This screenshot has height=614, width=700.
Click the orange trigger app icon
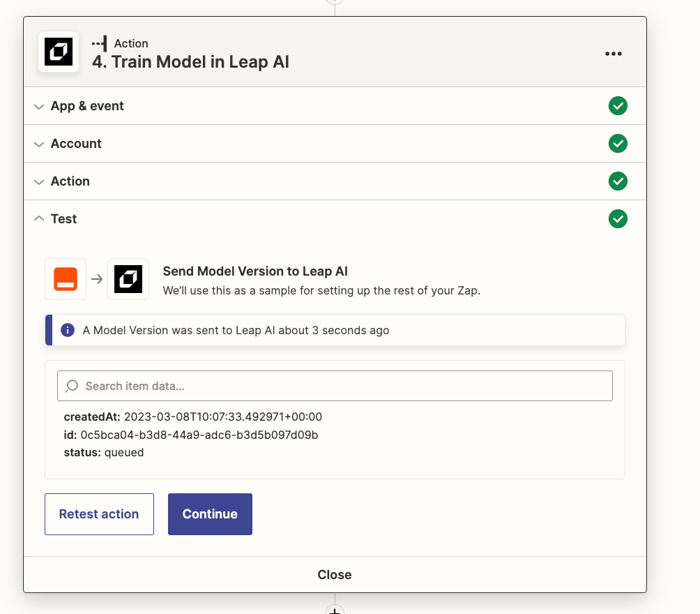pos(66,279)
